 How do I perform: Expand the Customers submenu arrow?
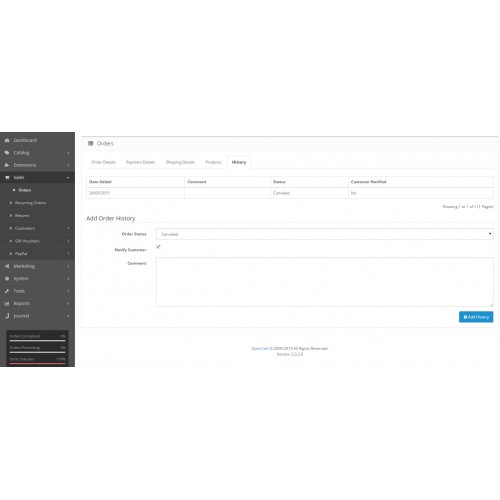pos(68,228)
